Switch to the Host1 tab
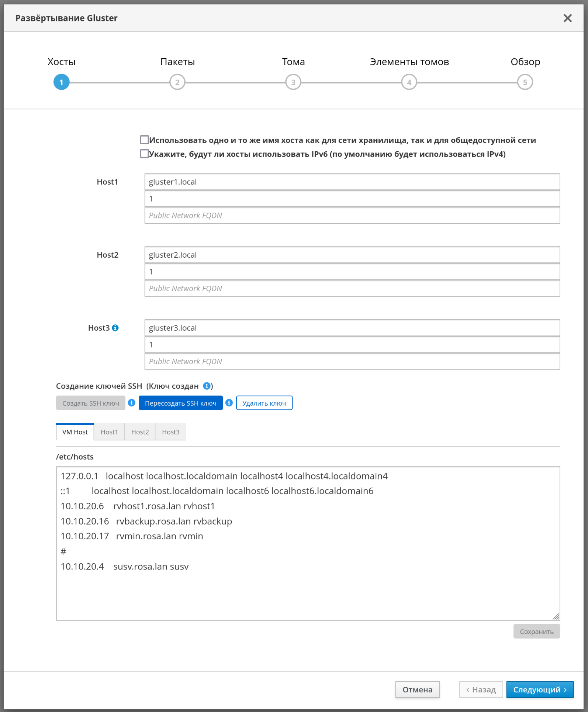Image resolution: width=588 pixels, height=712 pixels. click(109, 432)
